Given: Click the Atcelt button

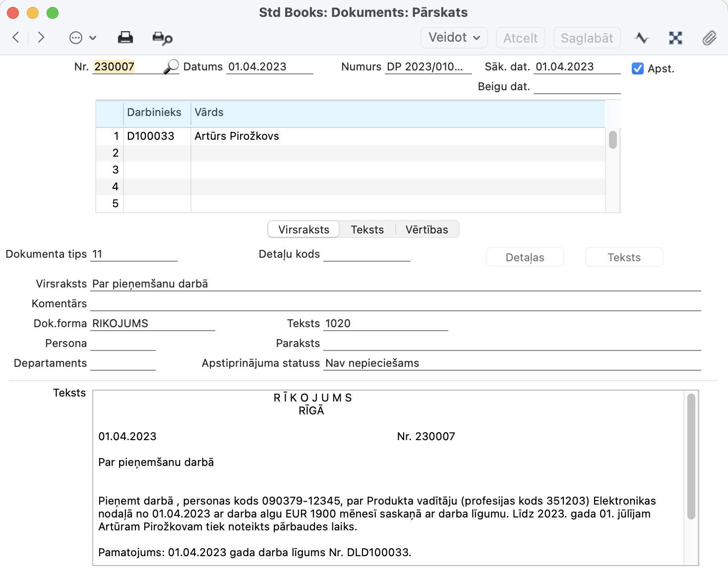Looking at the screenshot, I should tap(521, 38).
